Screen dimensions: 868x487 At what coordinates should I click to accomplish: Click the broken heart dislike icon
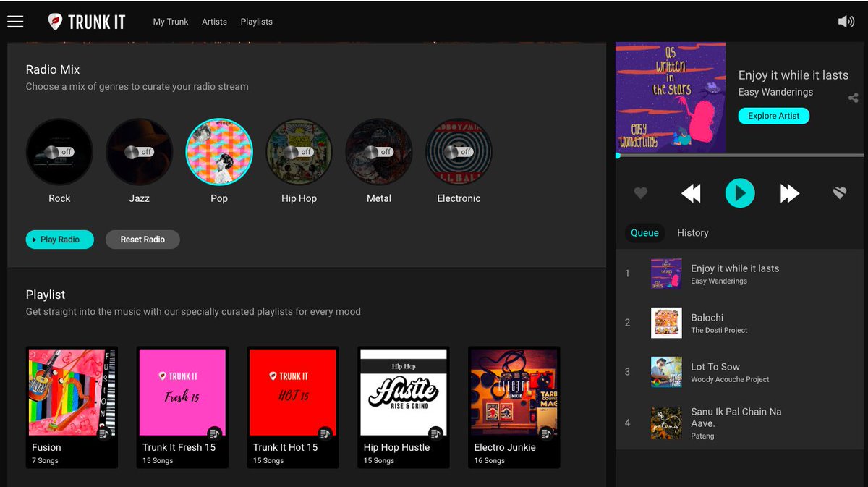839,193
